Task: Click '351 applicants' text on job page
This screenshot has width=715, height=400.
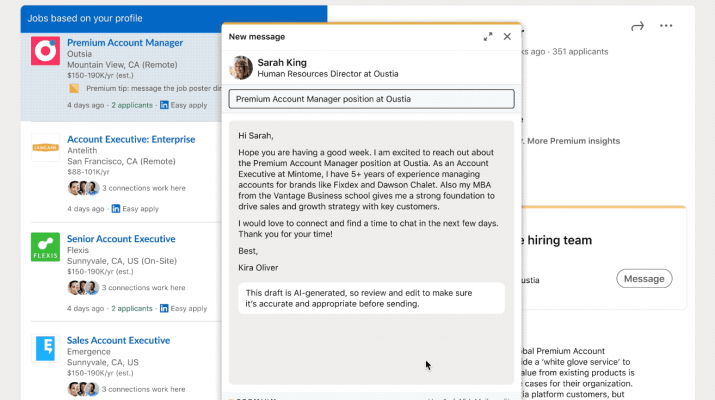Action: (x=580, y=52)
